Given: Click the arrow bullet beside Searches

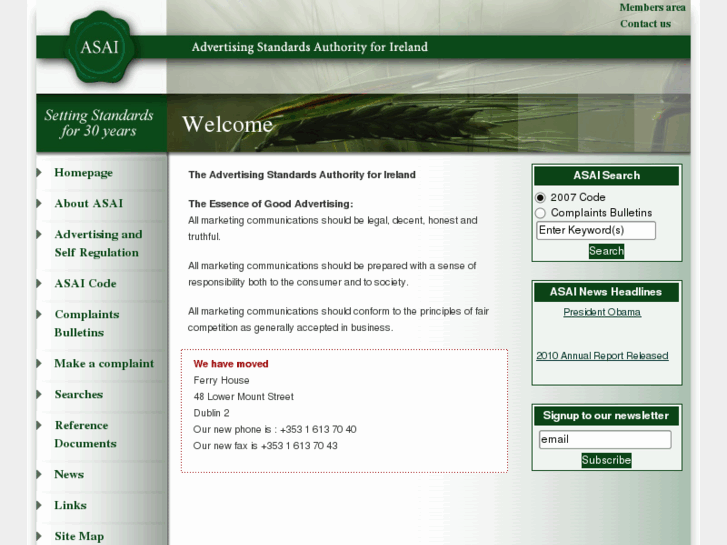Looking at the screenshot, I should tap(39, 394).
